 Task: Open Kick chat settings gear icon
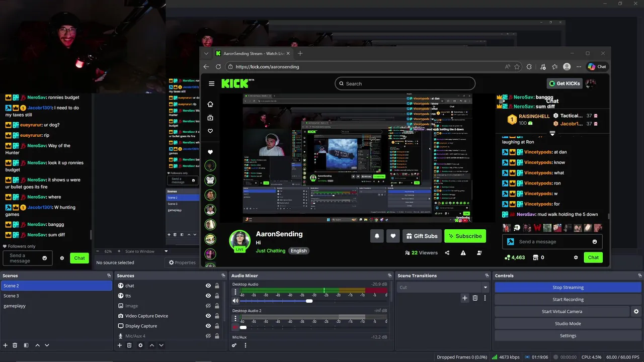(576, 257)
